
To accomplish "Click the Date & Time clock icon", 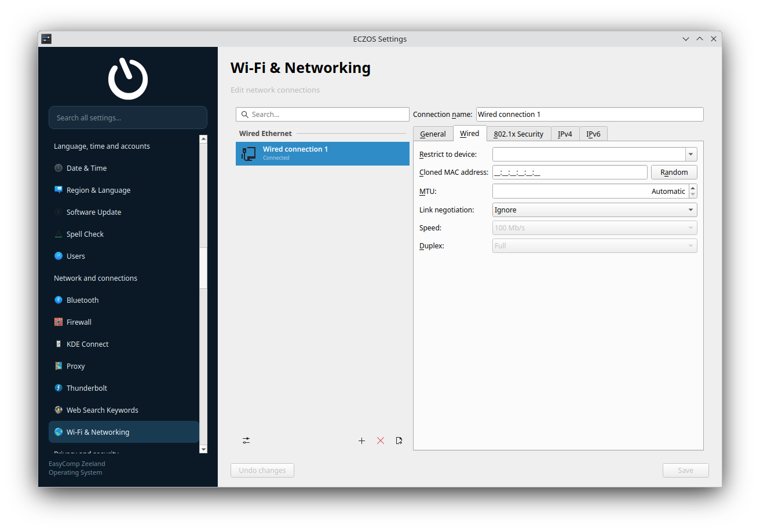I will pyautogui.click(x=59, y=168).
